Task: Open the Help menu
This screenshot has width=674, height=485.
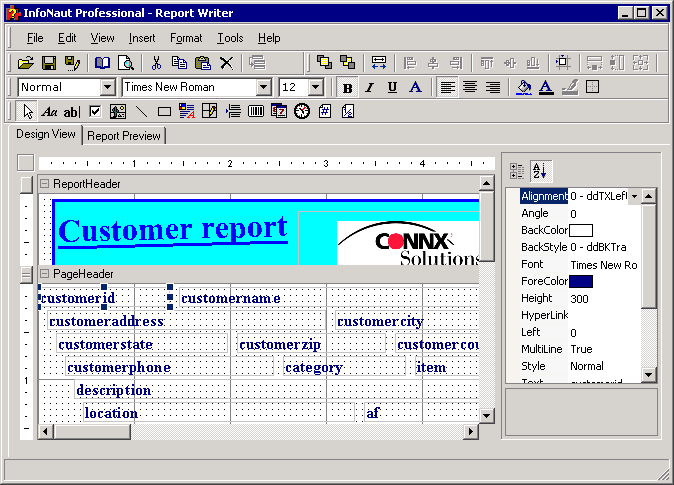Action: (x=269, y=38)
